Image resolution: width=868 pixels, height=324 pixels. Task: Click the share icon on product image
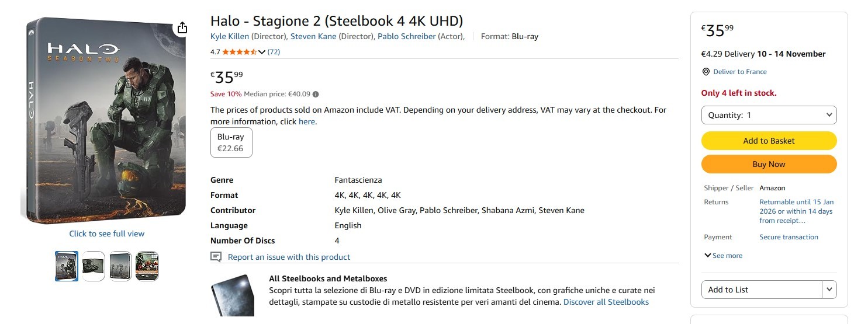click(182, 28)
